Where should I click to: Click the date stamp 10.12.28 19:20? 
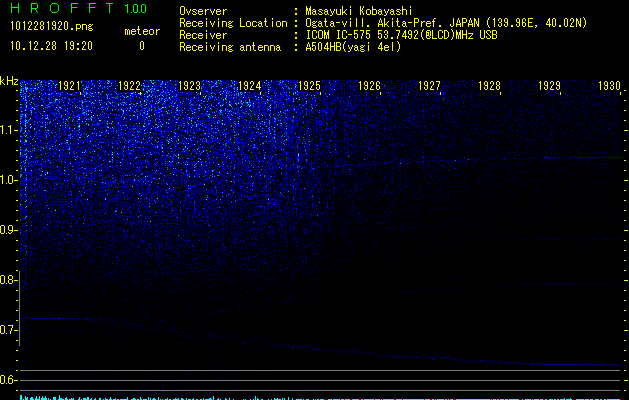point(51,46)
